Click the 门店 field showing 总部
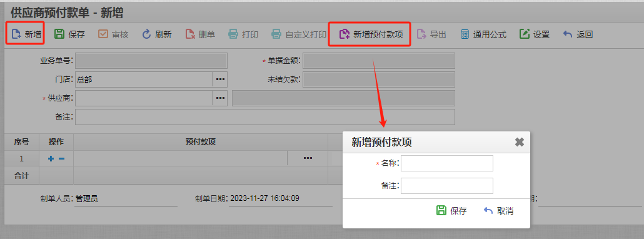The width and height of the screenshot is (644, 239). click(x=144, y=79)
